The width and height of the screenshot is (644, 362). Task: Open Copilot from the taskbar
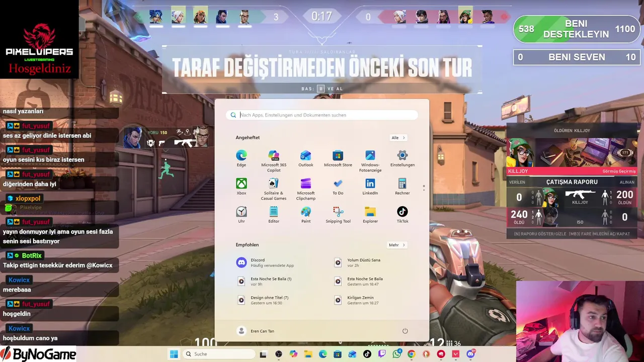293,354
